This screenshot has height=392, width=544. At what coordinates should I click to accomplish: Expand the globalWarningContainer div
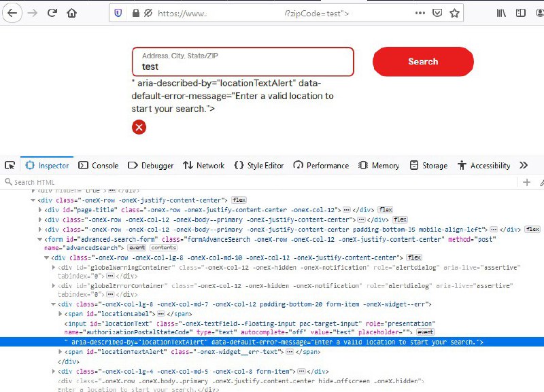coord(54,268)
